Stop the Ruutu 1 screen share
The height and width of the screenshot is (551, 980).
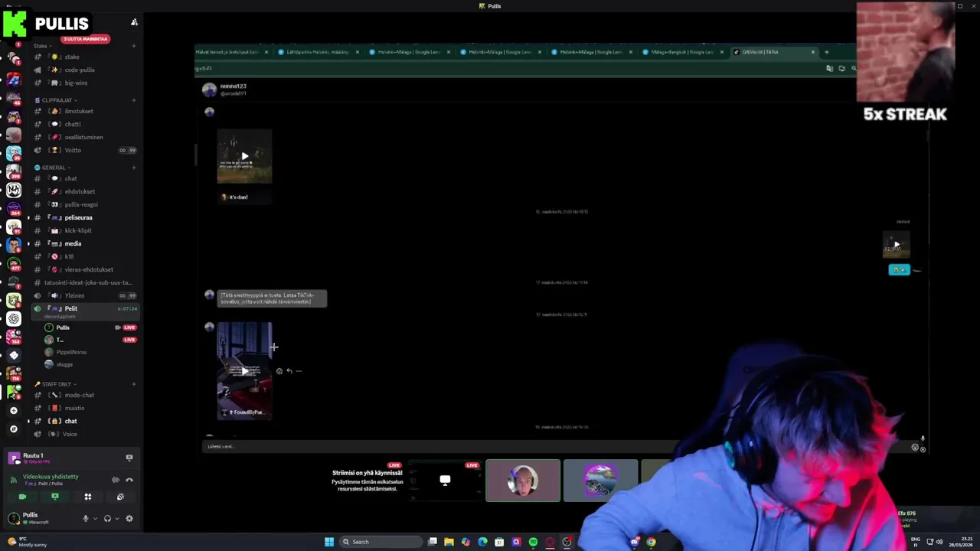(129, 458)
